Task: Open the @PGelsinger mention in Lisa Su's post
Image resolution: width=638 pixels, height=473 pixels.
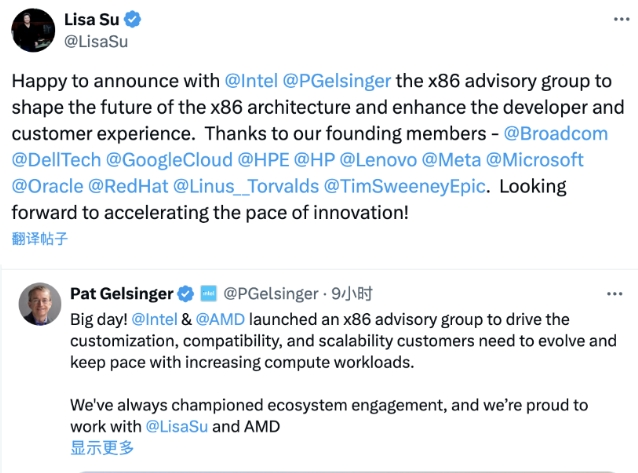Action: [x=336, y=81]
